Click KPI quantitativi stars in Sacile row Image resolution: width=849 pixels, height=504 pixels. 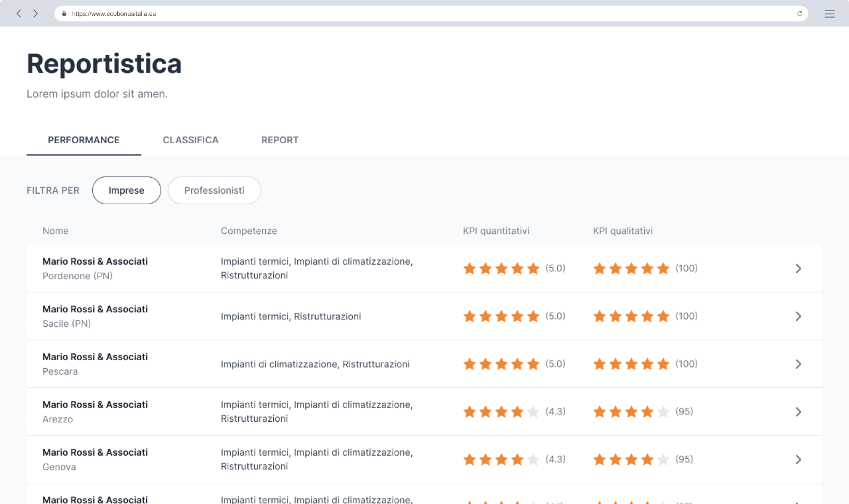coord(501,316)
